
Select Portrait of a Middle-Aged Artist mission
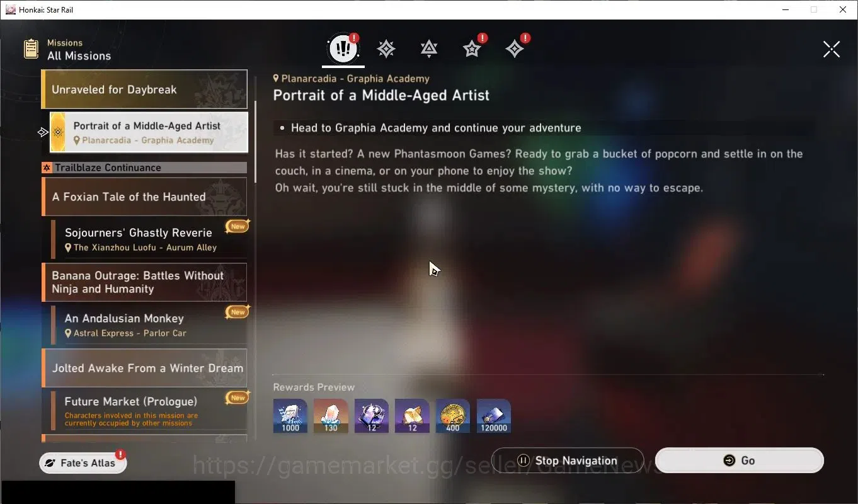(149, 132)
